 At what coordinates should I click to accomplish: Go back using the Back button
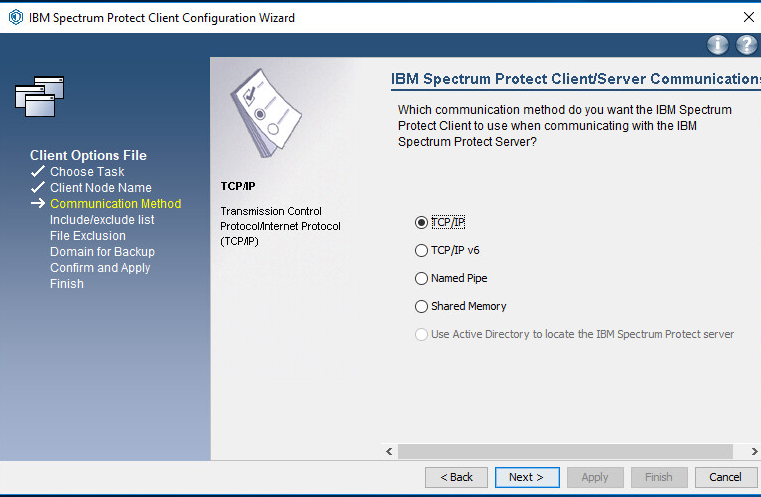point(456,477)
